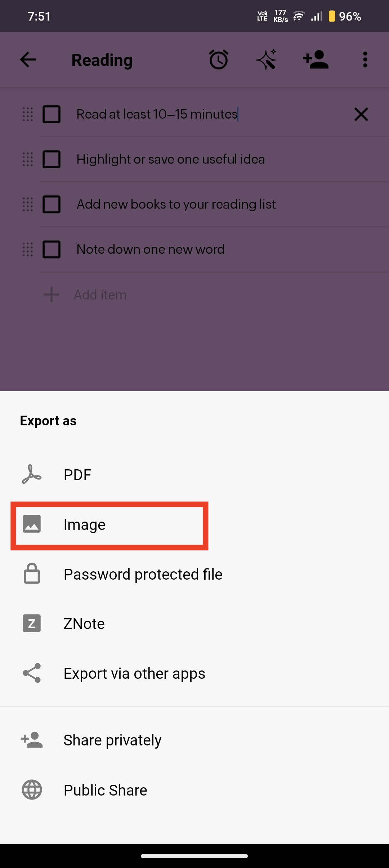This screenshot has height=868, width=389.
Task: Tap the plus icon to add item
Action: pyautogui.click(x=52, y=295)
